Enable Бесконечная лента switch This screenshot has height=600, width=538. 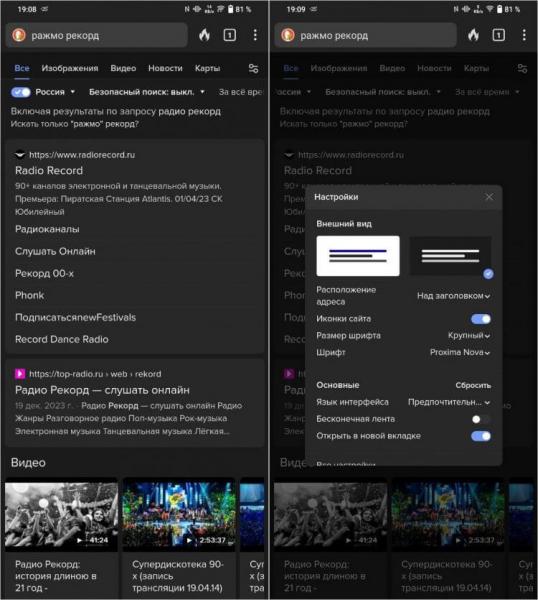pyautogui.click(x=481, y=419)
